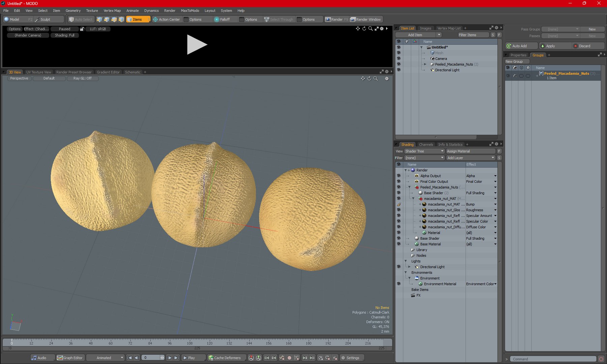Open the Texture menu
The image size is (607, 364).
[x=92, y=10]
